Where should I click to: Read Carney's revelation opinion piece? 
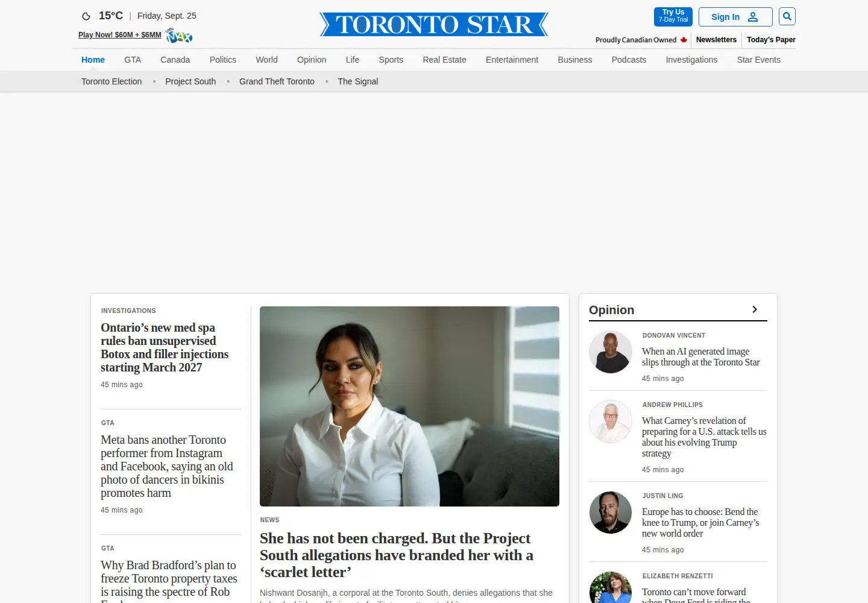(704, 437)
